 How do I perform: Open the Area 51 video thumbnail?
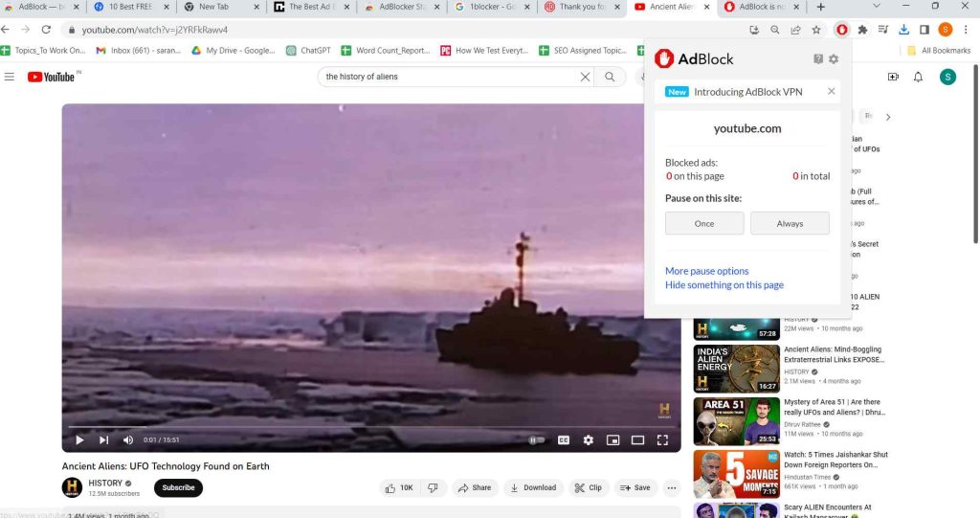click(x=736, y=421)
